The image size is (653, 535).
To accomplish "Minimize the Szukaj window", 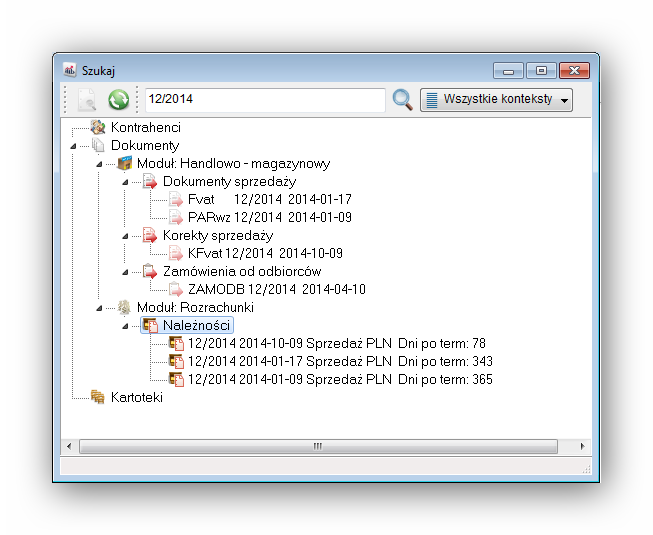I will (x=508, y=71).
